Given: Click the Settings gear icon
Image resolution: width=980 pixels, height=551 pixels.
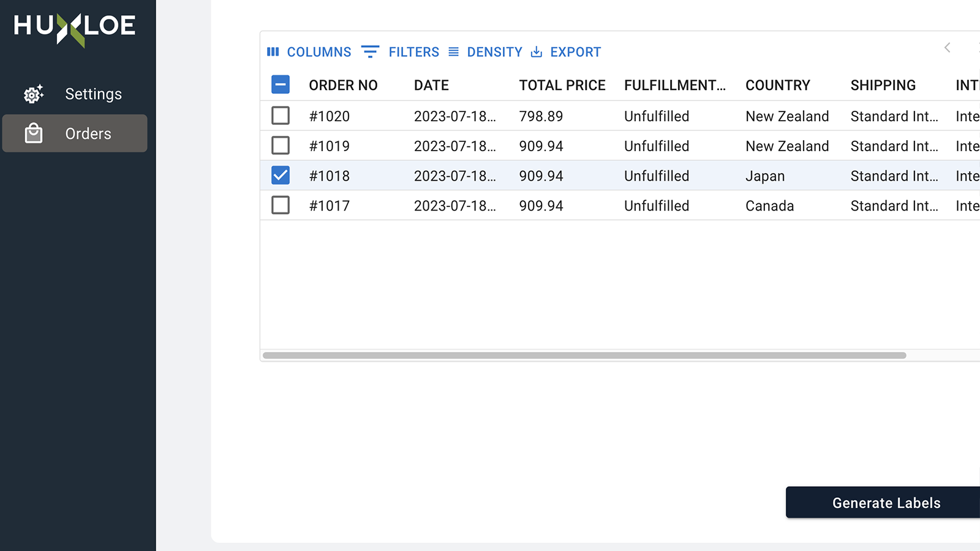Looking at the screenshot, I should 34,94.
